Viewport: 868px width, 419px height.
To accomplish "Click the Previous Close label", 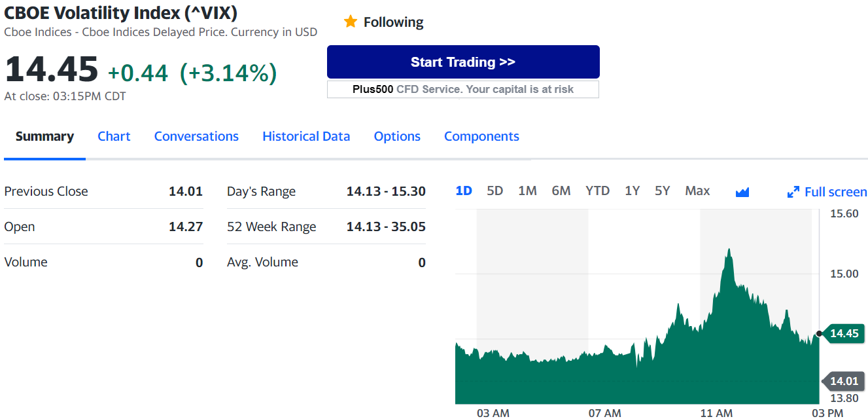I will tap(46, 191).
